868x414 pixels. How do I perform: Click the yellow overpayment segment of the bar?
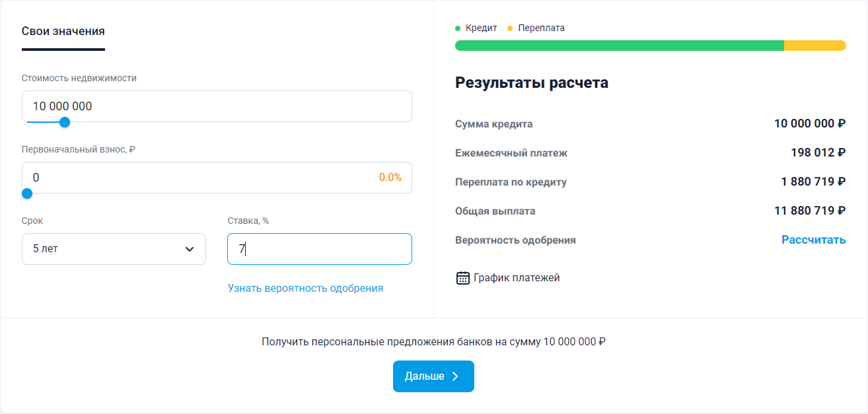815,46
